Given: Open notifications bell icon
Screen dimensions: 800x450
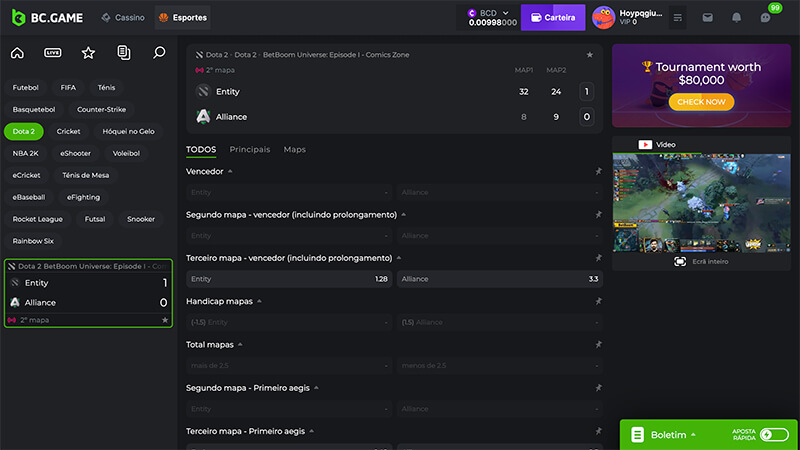Looking at the screenshot, I should (x=736, y=17).
